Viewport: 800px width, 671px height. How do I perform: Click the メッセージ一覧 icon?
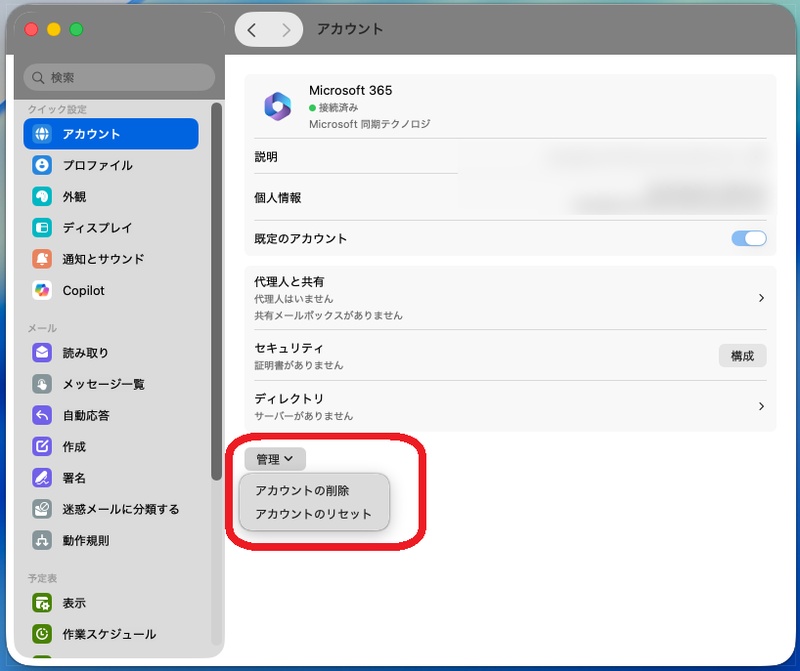click(42, 384)
